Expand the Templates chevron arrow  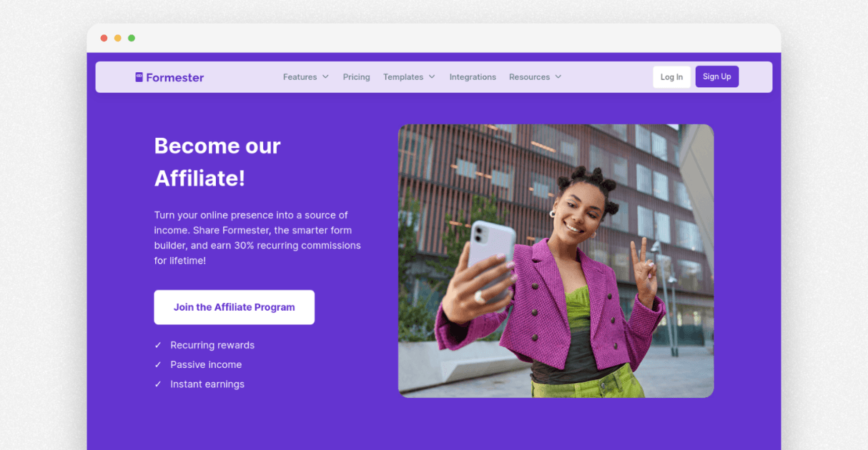tap(432, 77)
